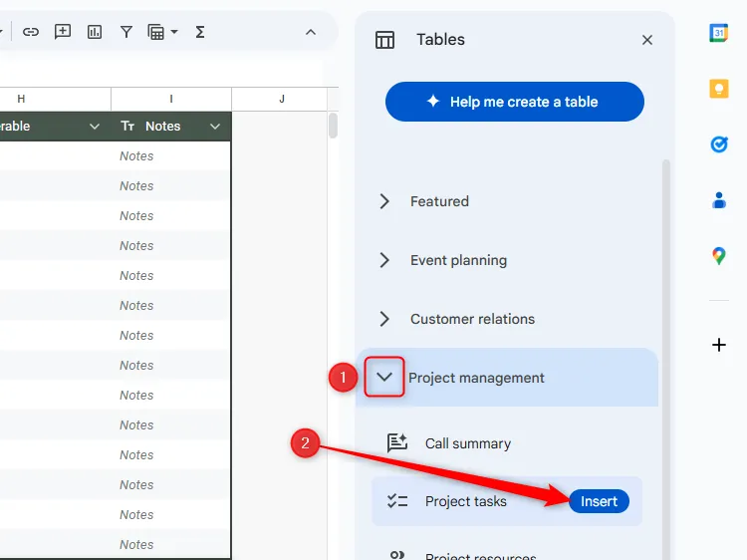Expand the Customer relations category

(x=384, y=319)
